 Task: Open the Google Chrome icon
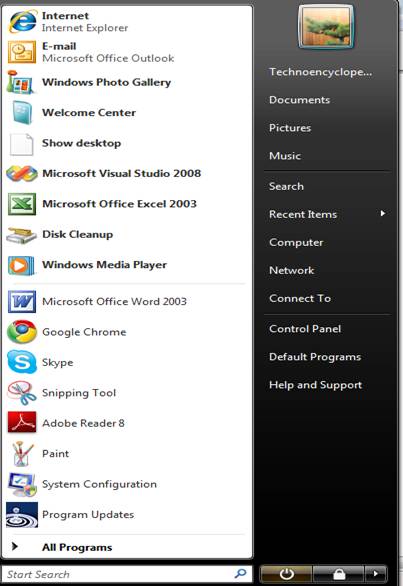tap(22, 331)
